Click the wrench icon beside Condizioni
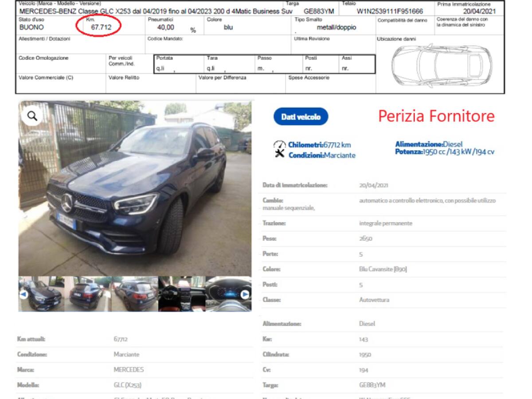Screen dimensions: 532x399 tap(280, 154)
